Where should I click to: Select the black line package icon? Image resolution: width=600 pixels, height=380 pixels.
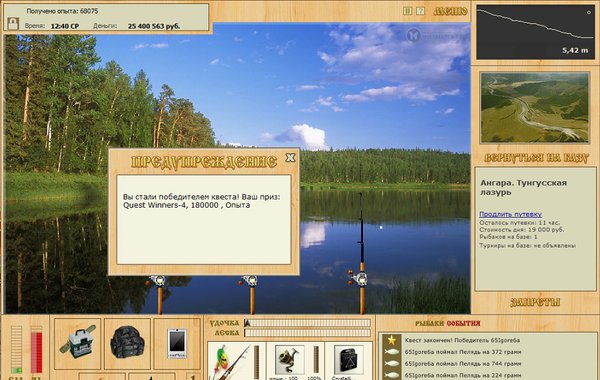tap(349, 360)
